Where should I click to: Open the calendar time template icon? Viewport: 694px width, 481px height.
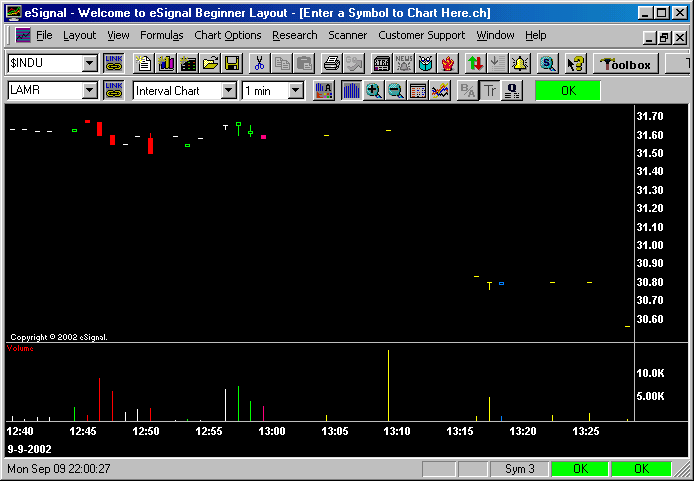pos(418,91)
